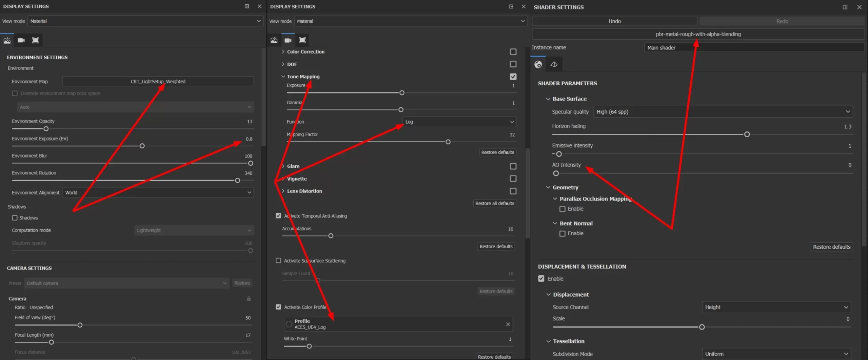Expand the Lens Distortion section
This screenshot has height=360, width=868.
pos(283,191)
